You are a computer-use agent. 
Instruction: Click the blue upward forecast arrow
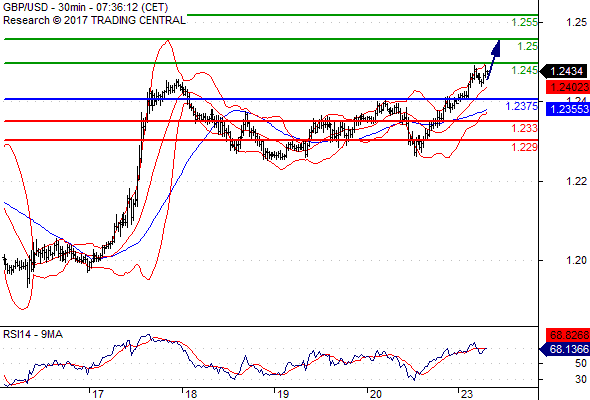coord(494,59)
